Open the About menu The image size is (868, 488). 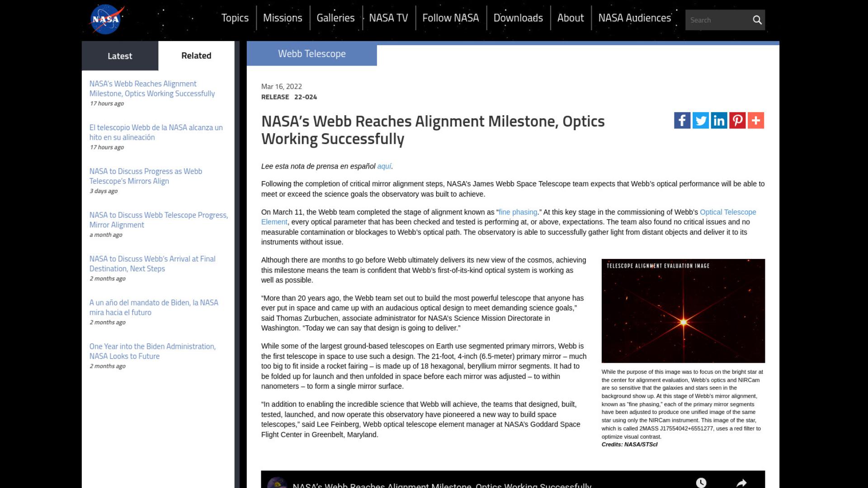tap(571, 18)
